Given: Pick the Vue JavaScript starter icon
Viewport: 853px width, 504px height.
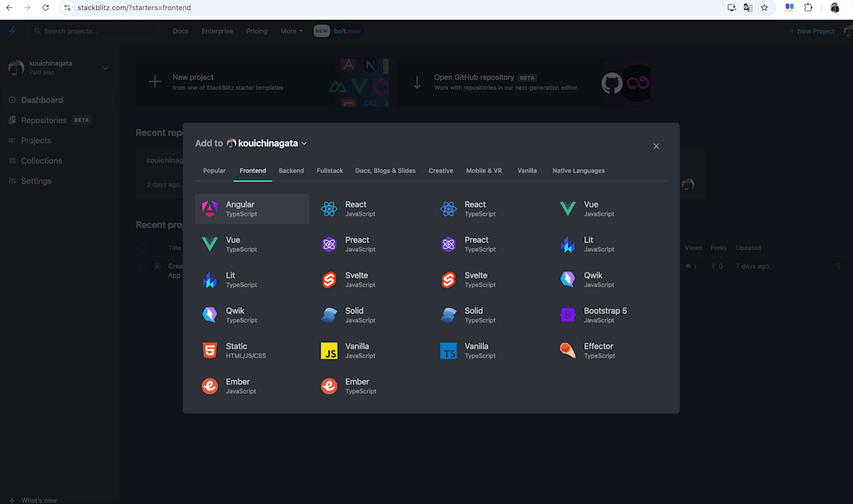Looking at the screenshot, I should point(568,208).
